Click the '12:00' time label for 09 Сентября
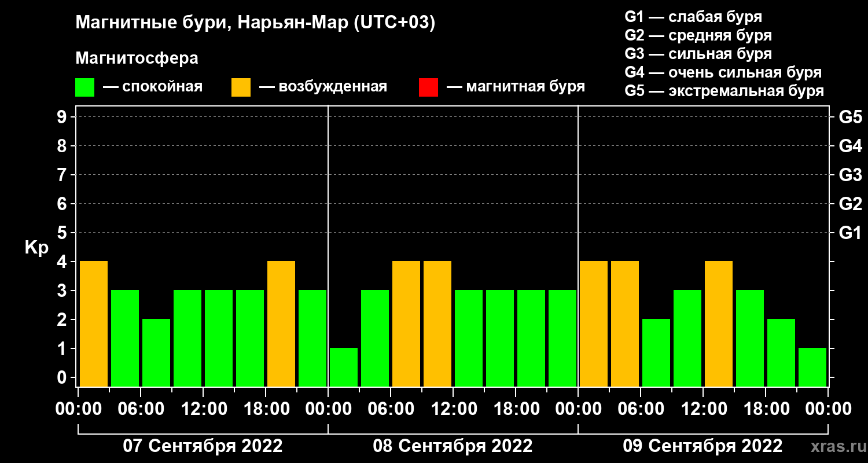This screenshot has height=463, width=868. [x=703, y=409]
